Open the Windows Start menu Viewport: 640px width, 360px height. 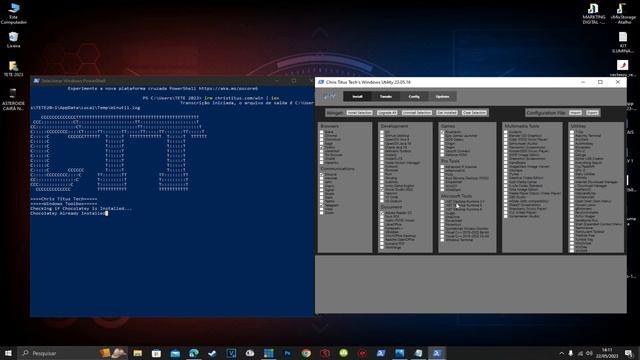(x=8, y=353)
